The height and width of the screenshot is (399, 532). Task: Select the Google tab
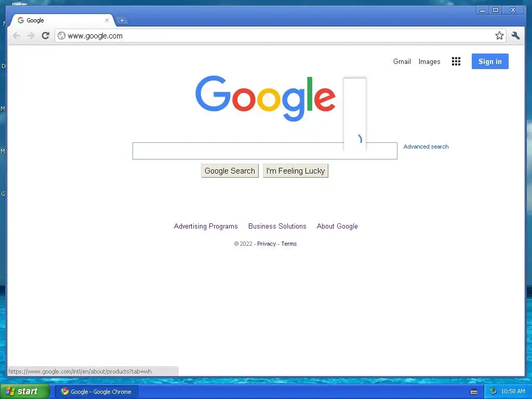click(x=63, y=20)
